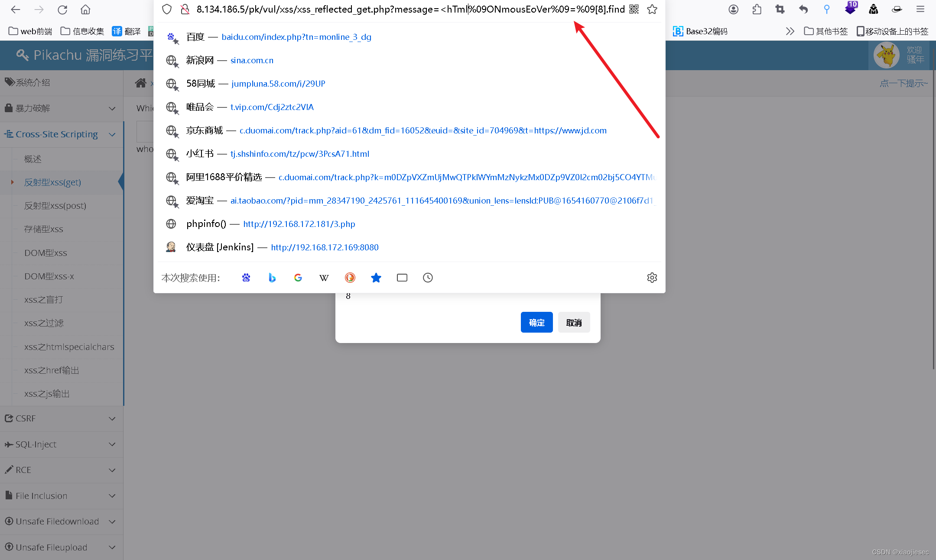Open the phpinfo() suggestion link
This screenshot has height=560, width=936.
[x=299, y=224]
